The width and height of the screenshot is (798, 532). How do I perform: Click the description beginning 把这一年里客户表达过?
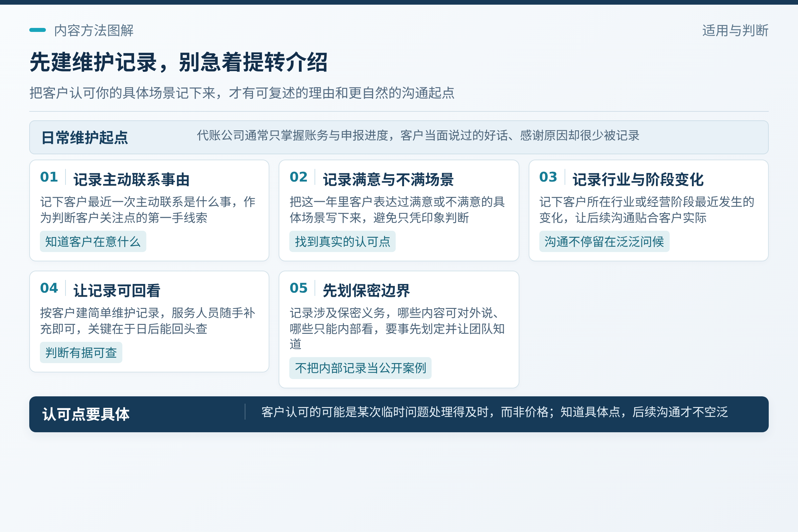point(397,210)
